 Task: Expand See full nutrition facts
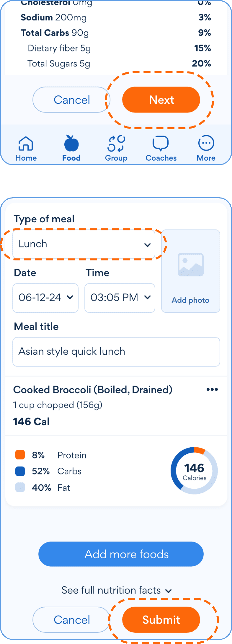pos(116,590)
